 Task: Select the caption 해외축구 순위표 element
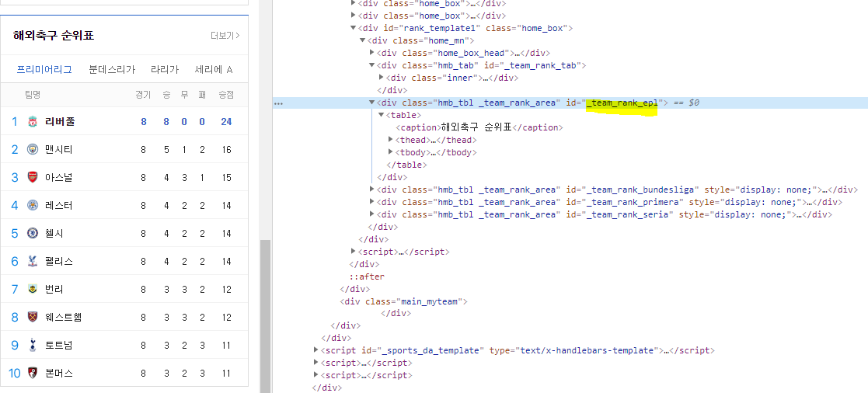click(x=479, y=127)
